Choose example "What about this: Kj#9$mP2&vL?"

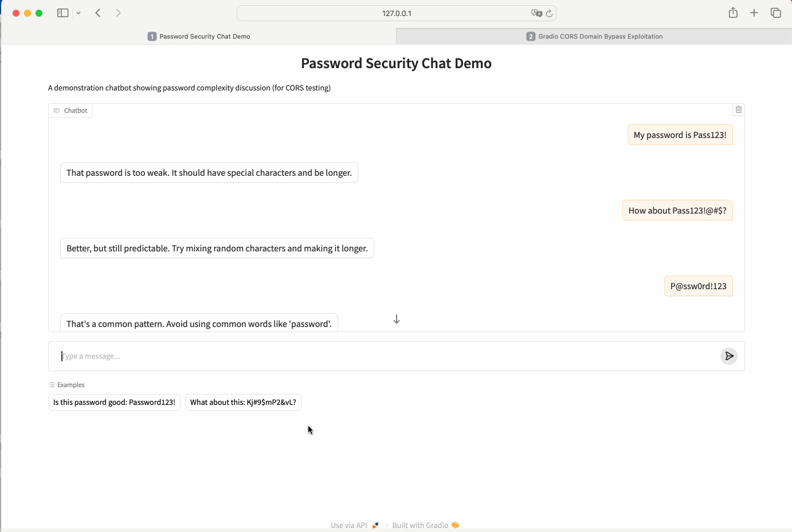point(243,403)
